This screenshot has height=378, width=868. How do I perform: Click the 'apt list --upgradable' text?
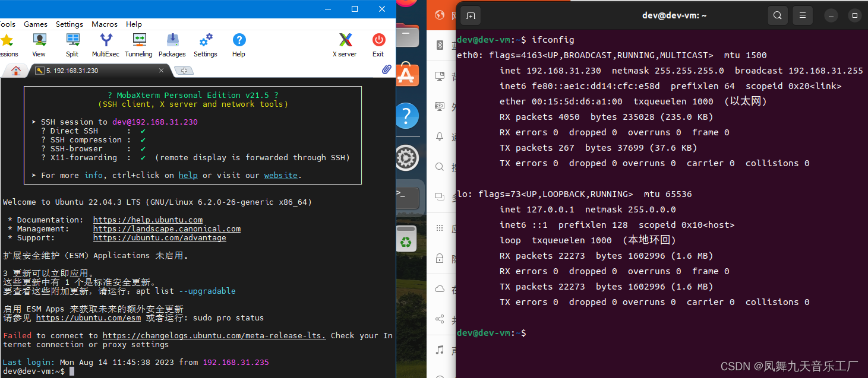[186, 291]
